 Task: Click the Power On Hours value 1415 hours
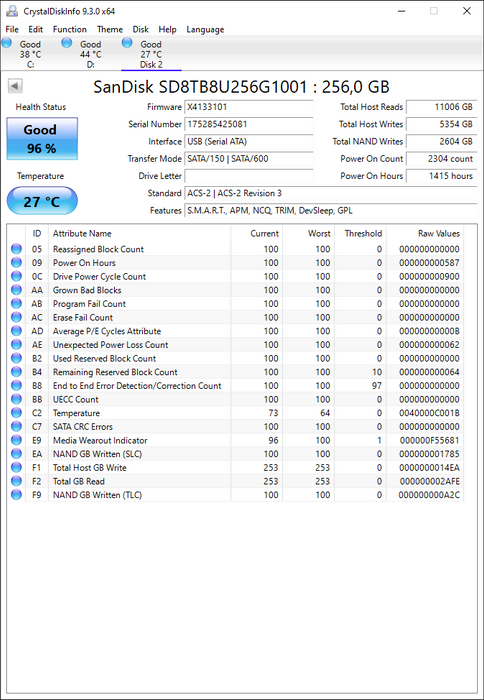coord(442,176)
